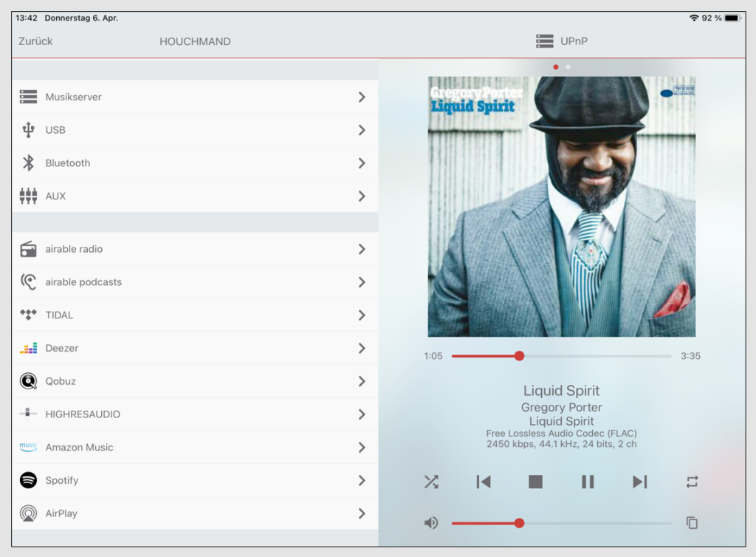Choose the AUX input plugs icon
Screen dimensions: 756x557
(29, 196)
